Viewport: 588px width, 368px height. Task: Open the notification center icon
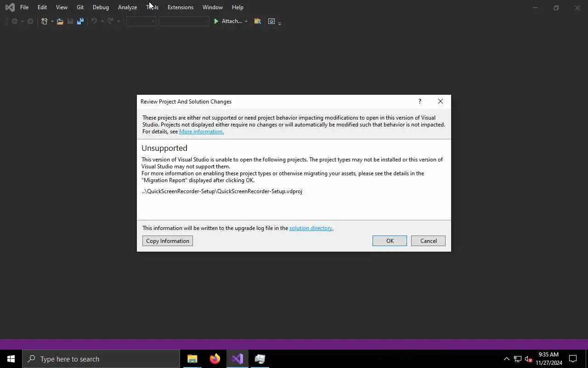tap(573, 359)
